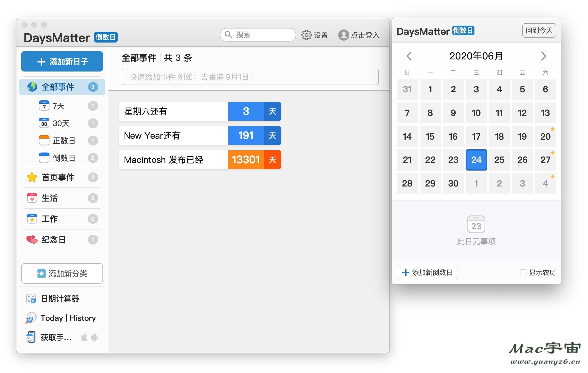The image size is (588, 373).
Task: Click the 点击登入 user login icon
Action: 344,35
